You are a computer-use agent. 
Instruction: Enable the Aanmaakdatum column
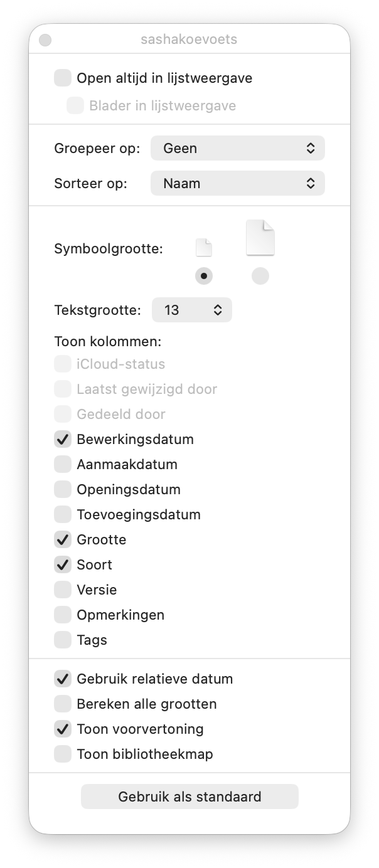pyautogui.click(x=63, y=465)
